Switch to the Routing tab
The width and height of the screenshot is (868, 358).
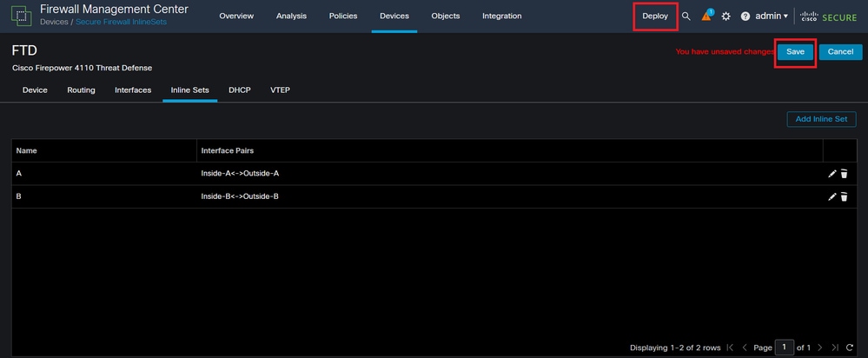click(82, 90)
